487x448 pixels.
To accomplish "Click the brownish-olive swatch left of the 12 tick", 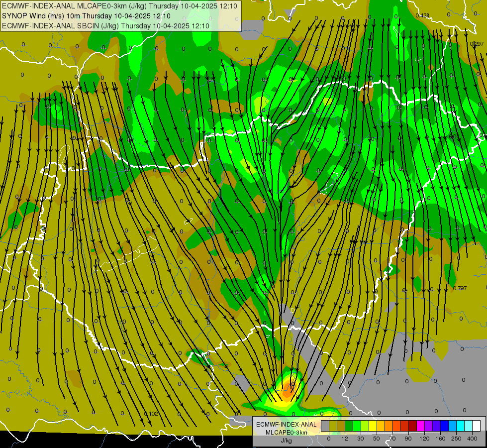I will click(341, 426).
